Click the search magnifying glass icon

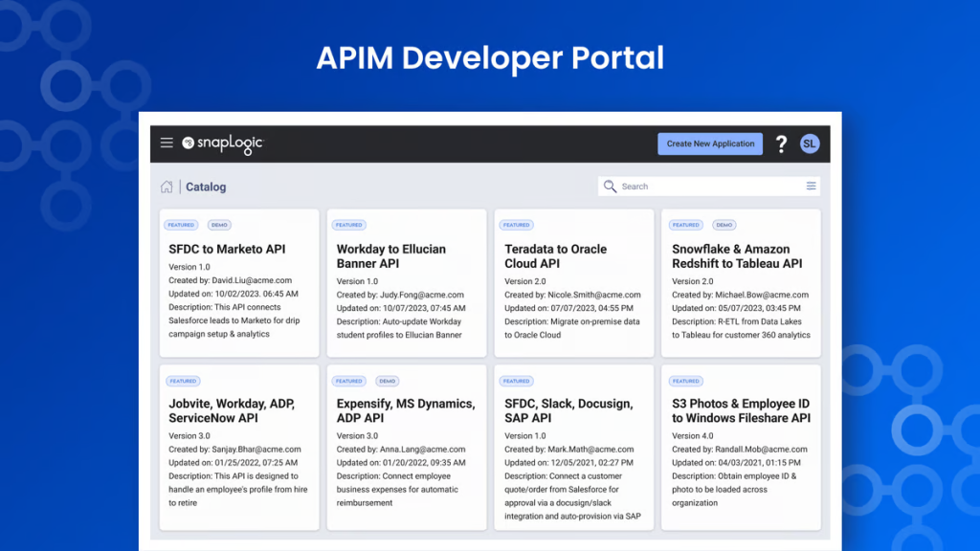610,187
